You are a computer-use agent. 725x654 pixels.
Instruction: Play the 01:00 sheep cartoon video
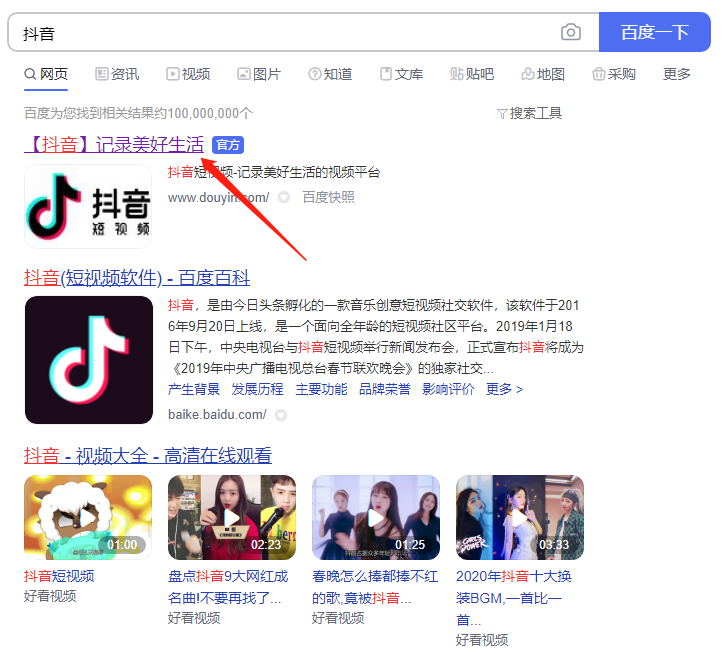(88, 518)
